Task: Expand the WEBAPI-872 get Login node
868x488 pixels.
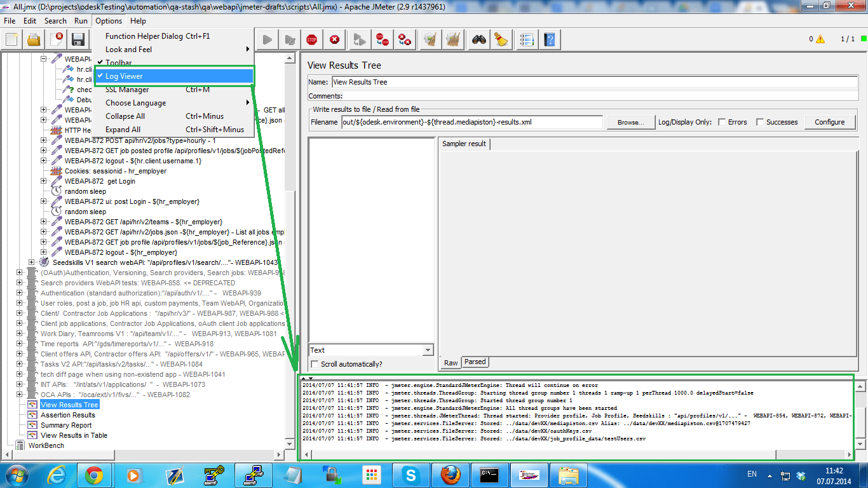Action: [x=44, y=181]
